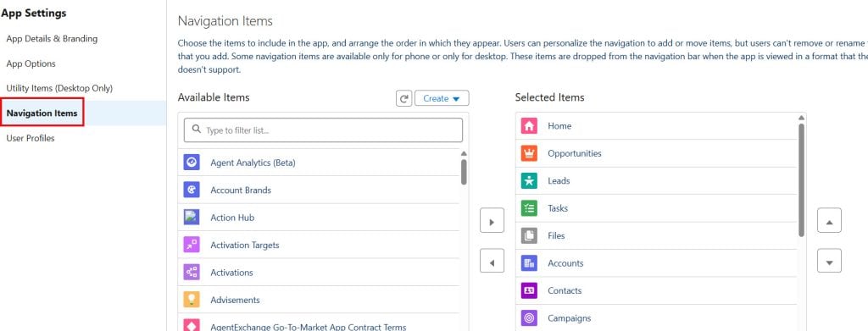Screen dimensions: 868x331
Task: Click the Action Hub icon
Action: pyautogui.click(x=192, y=218)
